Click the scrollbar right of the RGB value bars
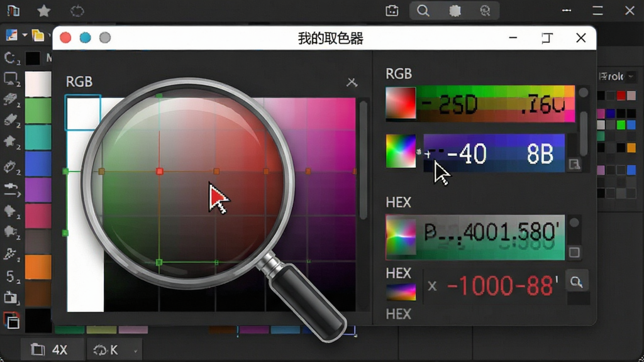This screenshot has width=644, height=362. tap(584, 133)
